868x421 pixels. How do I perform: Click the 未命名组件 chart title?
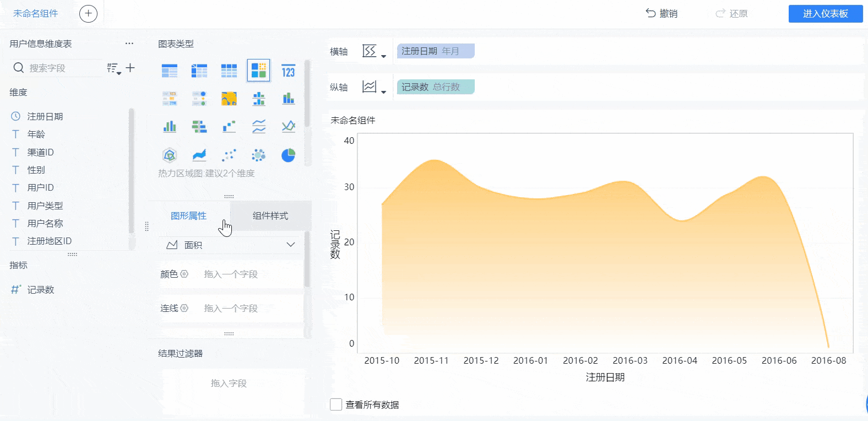tap(353, 120)
